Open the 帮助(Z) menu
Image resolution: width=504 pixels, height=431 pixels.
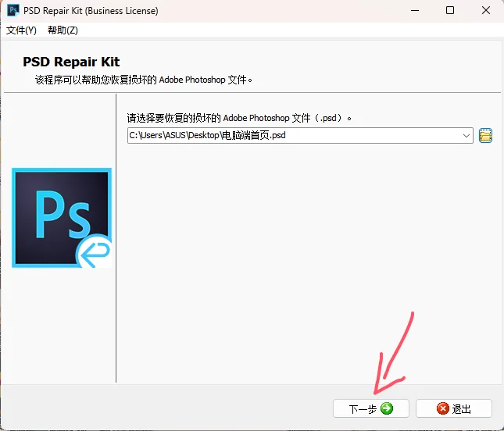63,30
